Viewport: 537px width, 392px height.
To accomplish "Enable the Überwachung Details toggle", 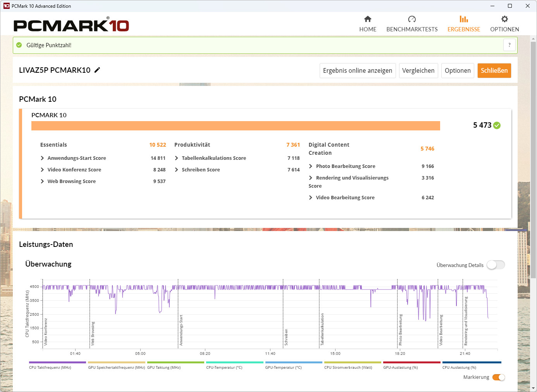I will (x=495, y=265).
